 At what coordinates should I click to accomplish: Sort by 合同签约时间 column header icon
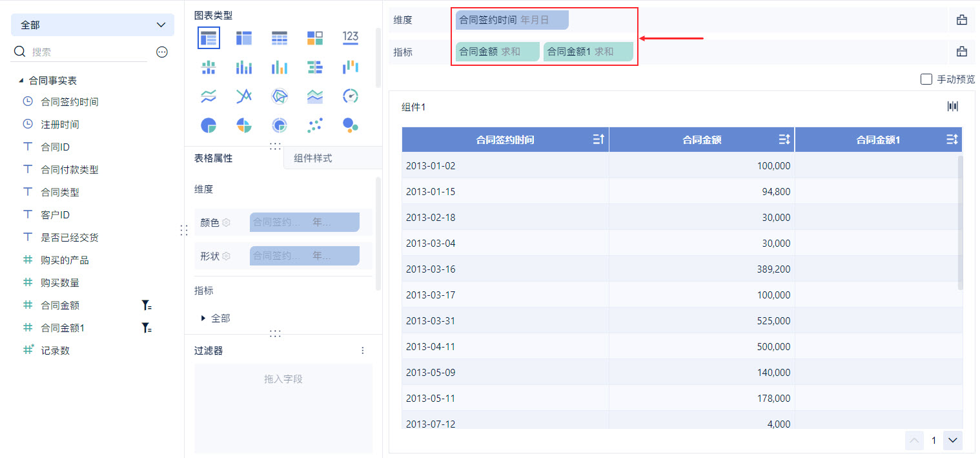point(598,139)
